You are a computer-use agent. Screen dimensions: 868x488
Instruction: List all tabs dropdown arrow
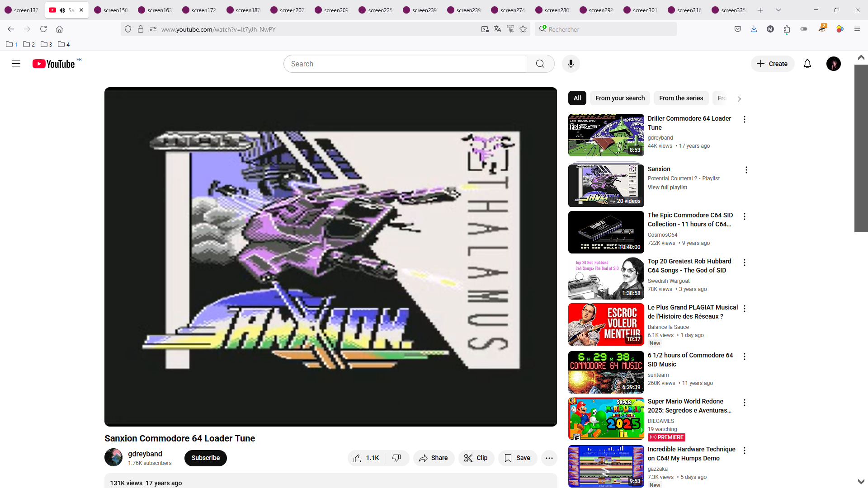[x=778, y=10]
